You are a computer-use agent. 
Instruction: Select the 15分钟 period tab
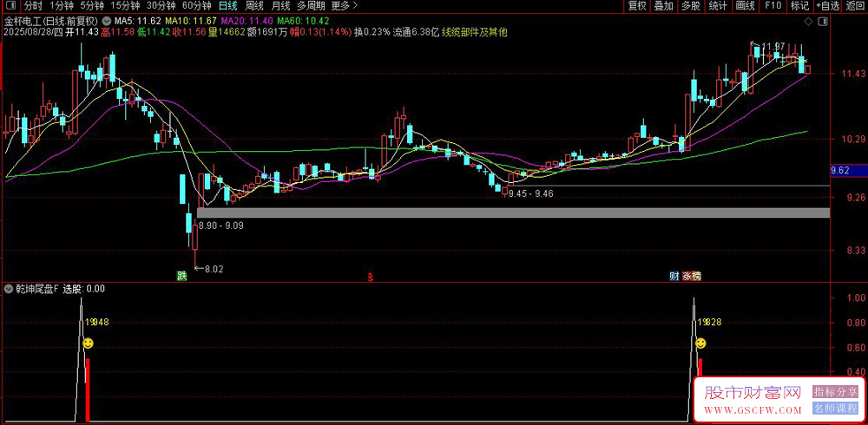(x=123, y=6)
